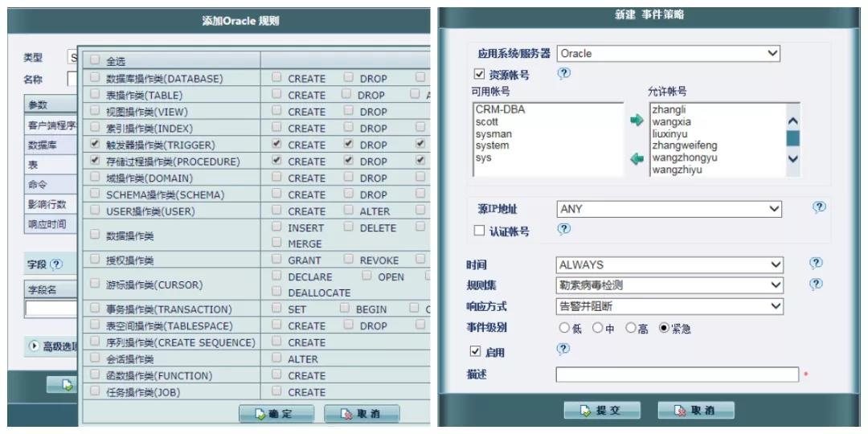868x434 pixels.
Task: Click help icon next to 资源帐号
Action: [564, 73]
